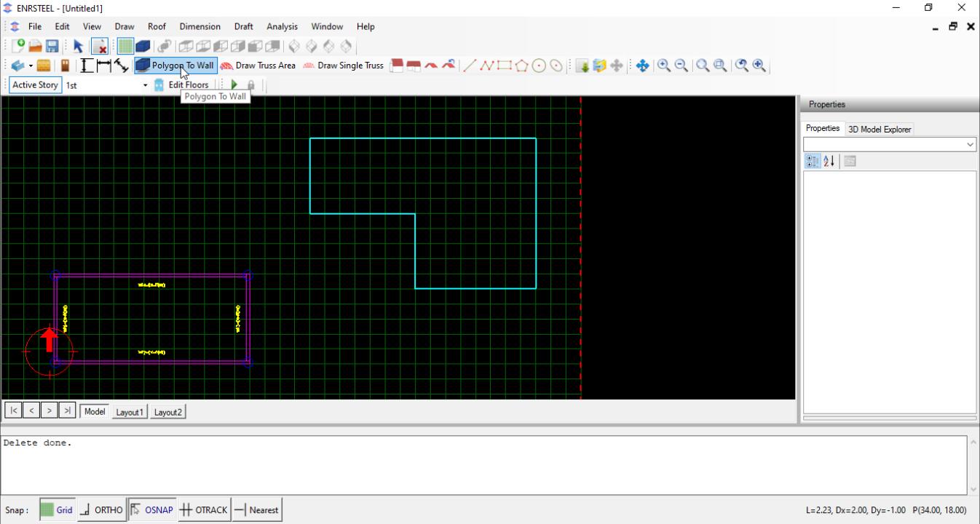This screenshot has height=524, width=980.
Task: Expand the Properties object selector dropdown
Action: [x=970, y=145]
